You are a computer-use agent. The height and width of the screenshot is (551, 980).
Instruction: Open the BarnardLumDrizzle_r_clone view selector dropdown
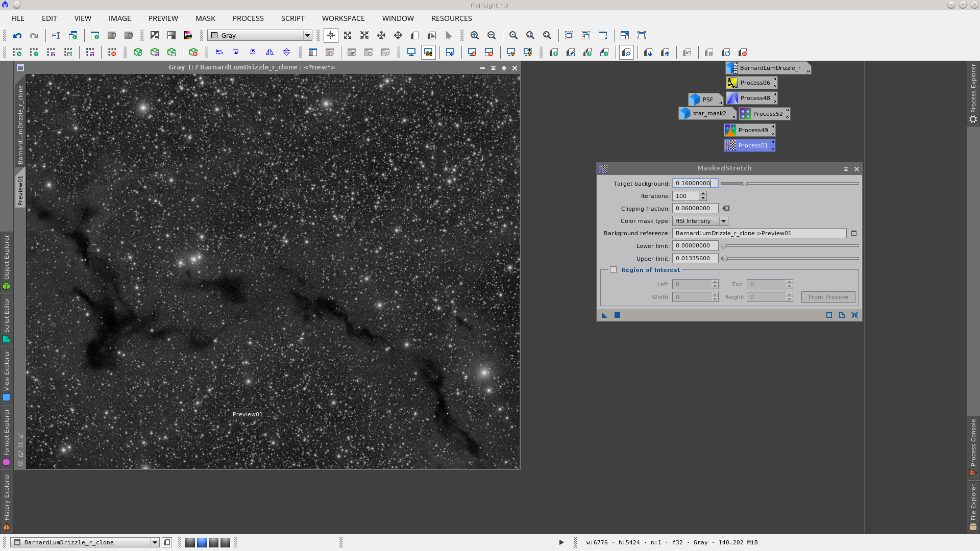pyautogui.click(x=155, y=542)
